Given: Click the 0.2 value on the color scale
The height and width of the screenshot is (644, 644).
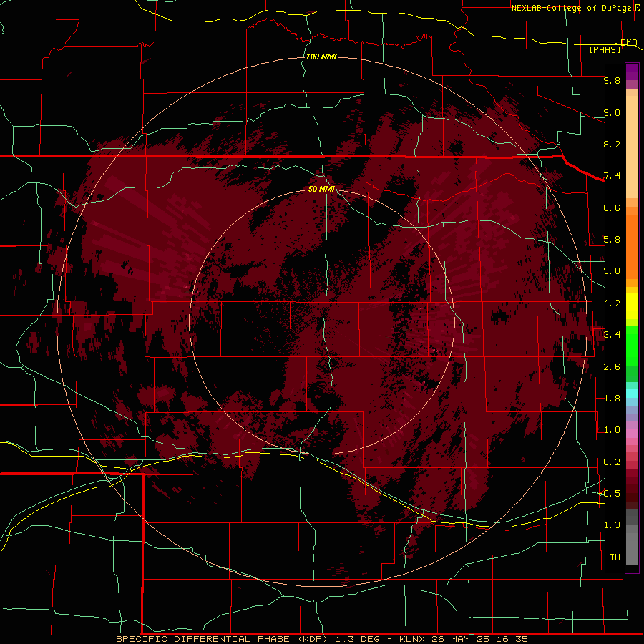Looking at the screenshot, I should pos(612,462).
